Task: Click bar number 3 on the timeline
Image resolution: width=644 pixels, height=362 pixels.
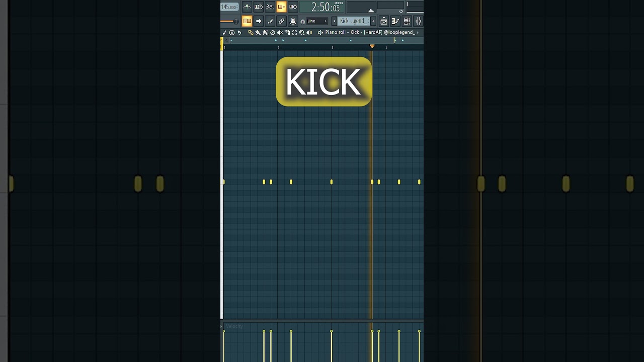Action: click(332, 48)
